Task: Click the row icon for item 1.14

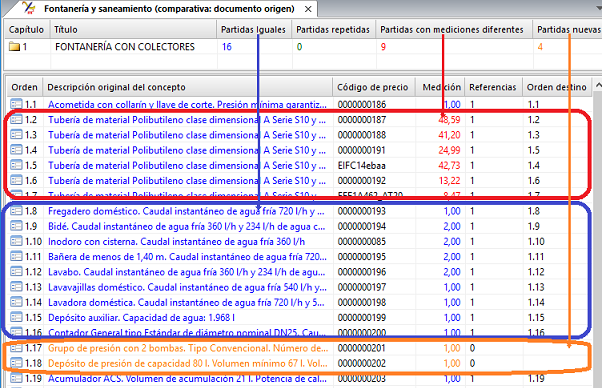Action: click(x=16, y=302)
